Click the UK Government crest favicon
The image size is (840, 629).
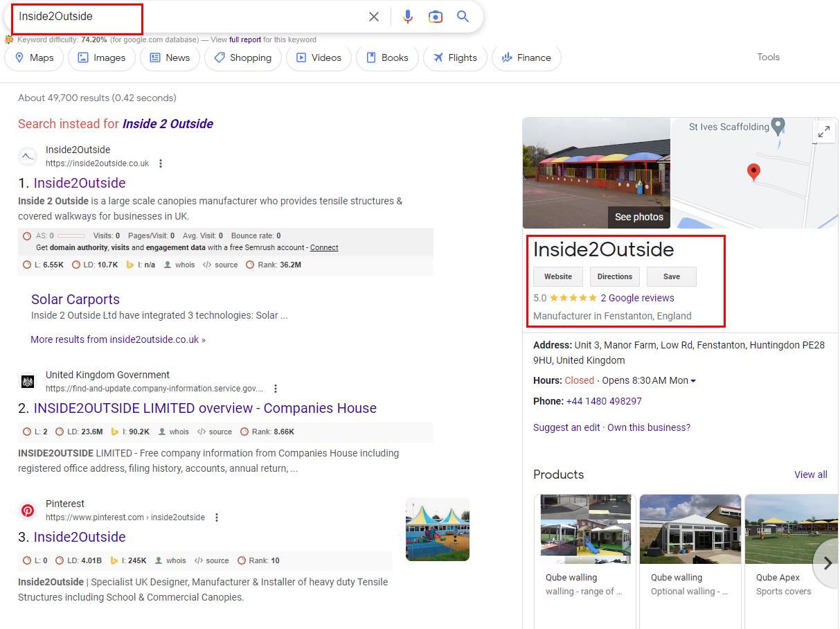point(28,382)
